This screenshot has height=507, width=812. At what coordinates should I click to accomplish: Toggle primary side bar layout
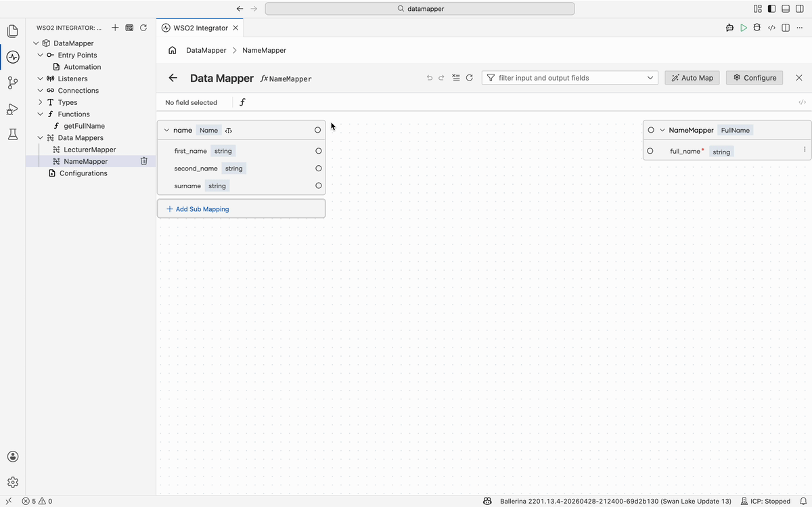click(771, 9)
